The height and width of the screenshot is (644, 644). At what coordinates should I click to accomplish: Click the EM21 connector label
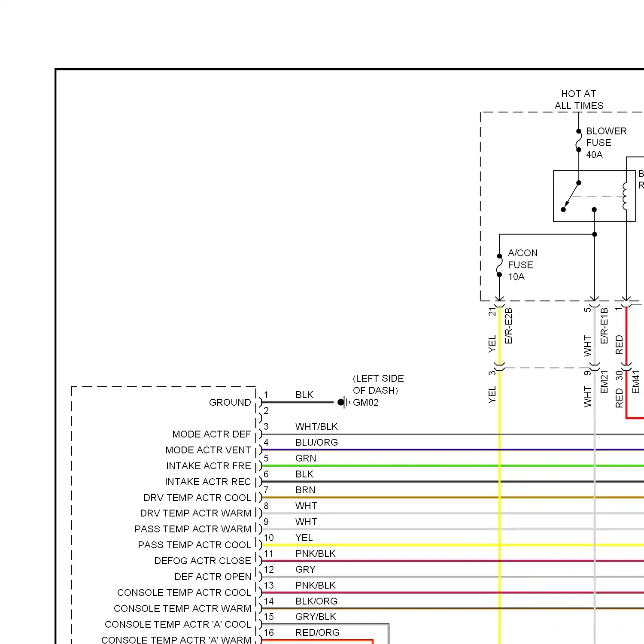pyautogui.click(x=605, y=382)
